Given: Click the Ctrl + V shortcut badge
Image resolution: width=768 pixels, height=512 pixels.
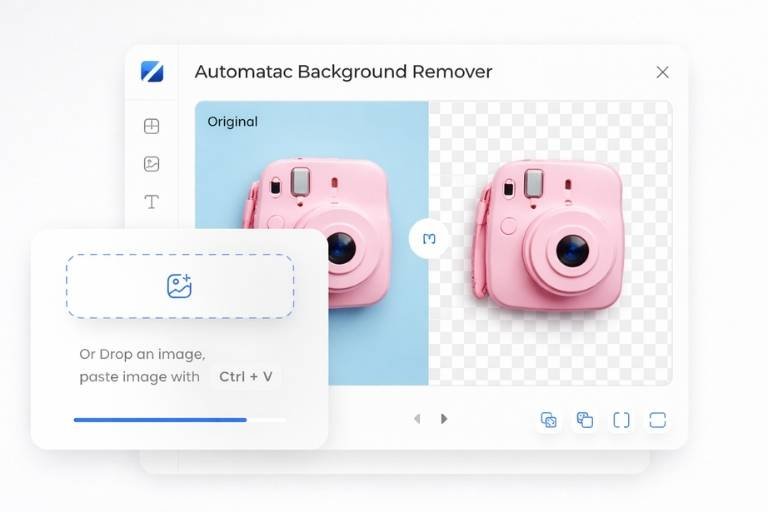Looking at the screenshot, I should click(x=247, y=377).
